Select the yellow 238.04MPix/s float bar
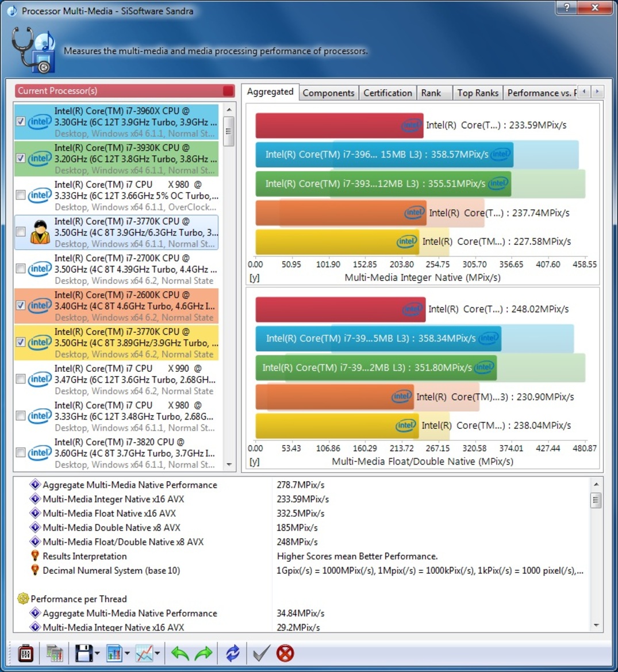618x672 pixels. pyautogui.click(x=337, y=425)
